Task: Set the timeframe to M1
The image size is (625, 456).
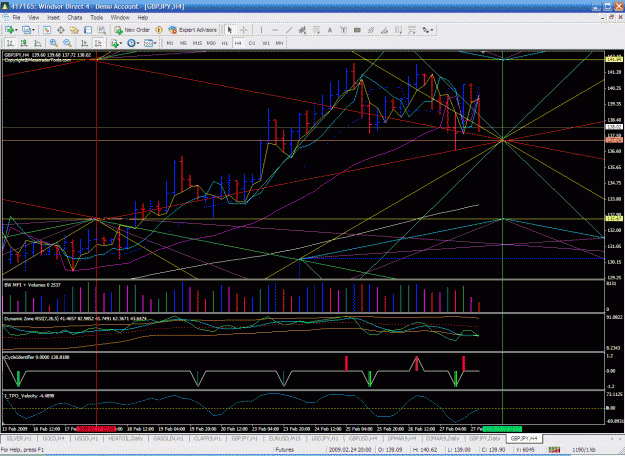Action: (170, 43)
